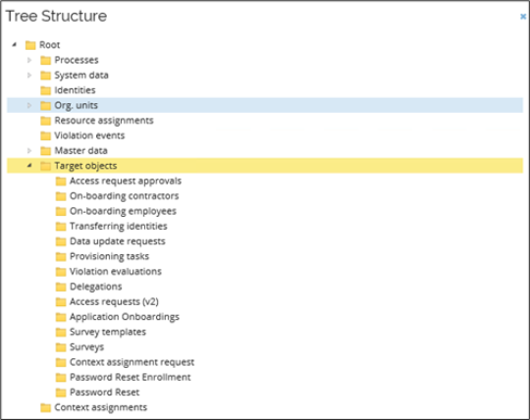Click the Password Reset folder icon
Viewport: 530px width, 420px height.
coord(61,393)
